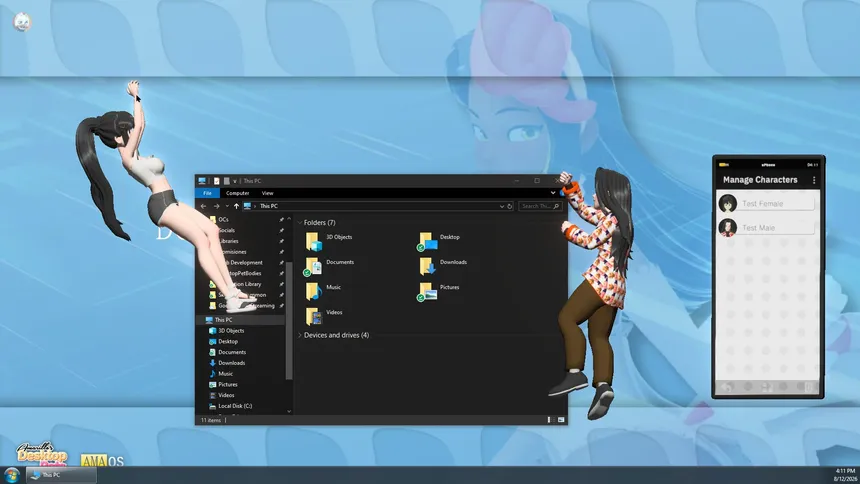Open the address bar history dropdown

501,206
